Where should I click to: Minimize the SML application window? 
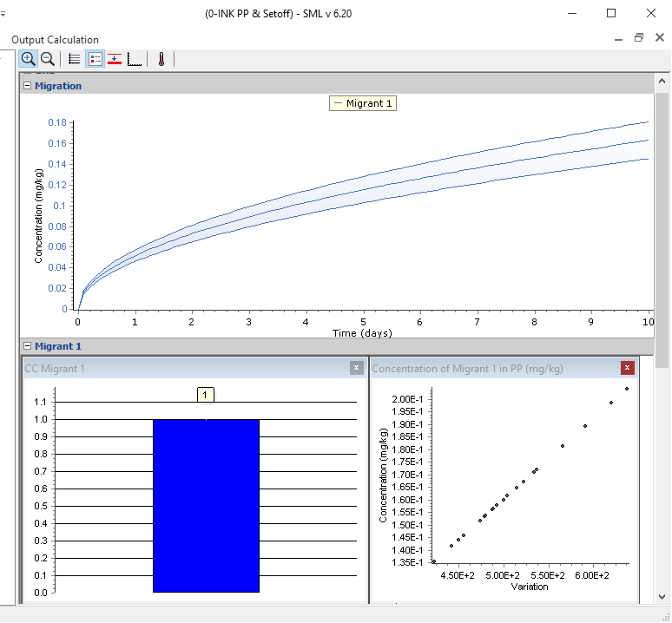(571, 13)
